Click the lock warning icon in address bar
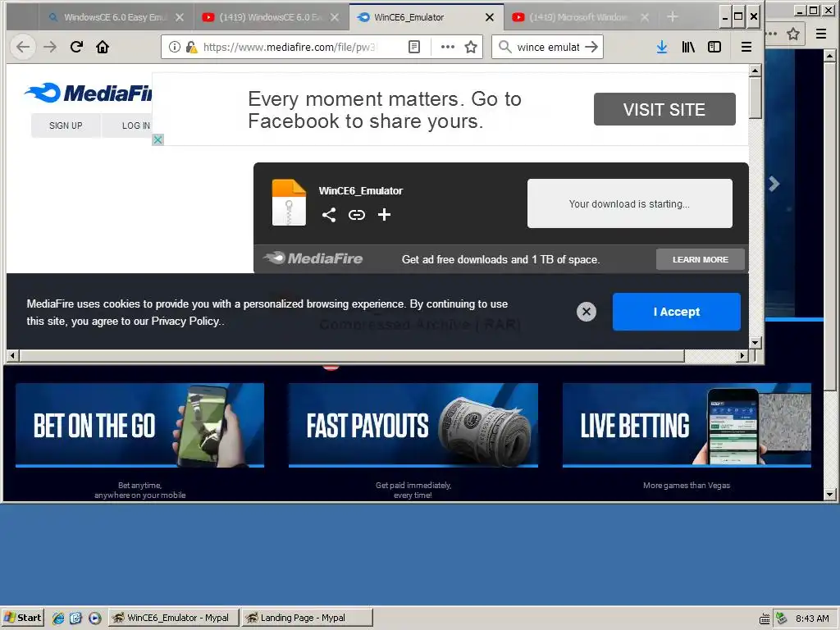The height and width of the screenshot is (630, 840). click(x=191, y=47)
